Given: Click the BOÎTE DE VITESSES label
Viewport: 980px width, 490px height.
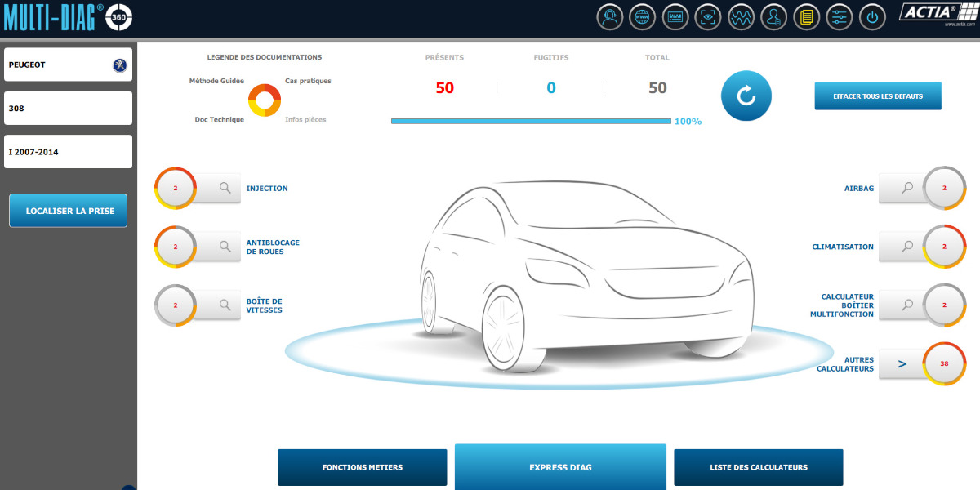Looking at the screenshot, I should (264, 305).
